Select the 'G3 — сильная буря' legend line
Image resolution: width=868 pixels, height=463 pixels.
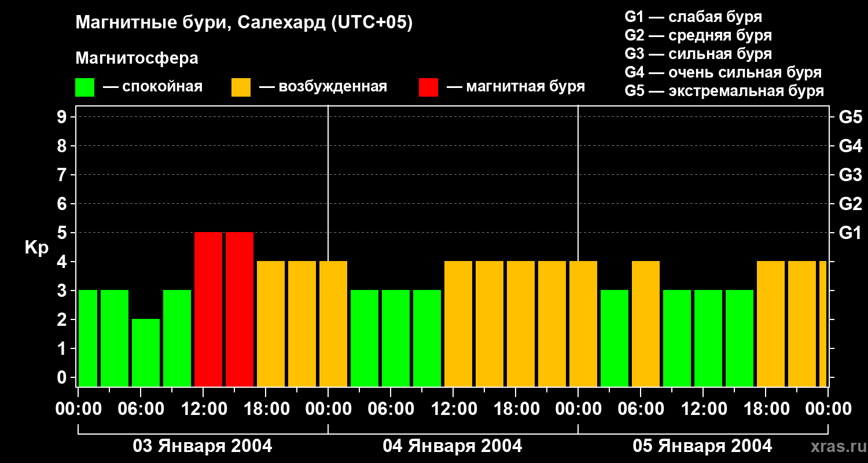tap(698, 54)
